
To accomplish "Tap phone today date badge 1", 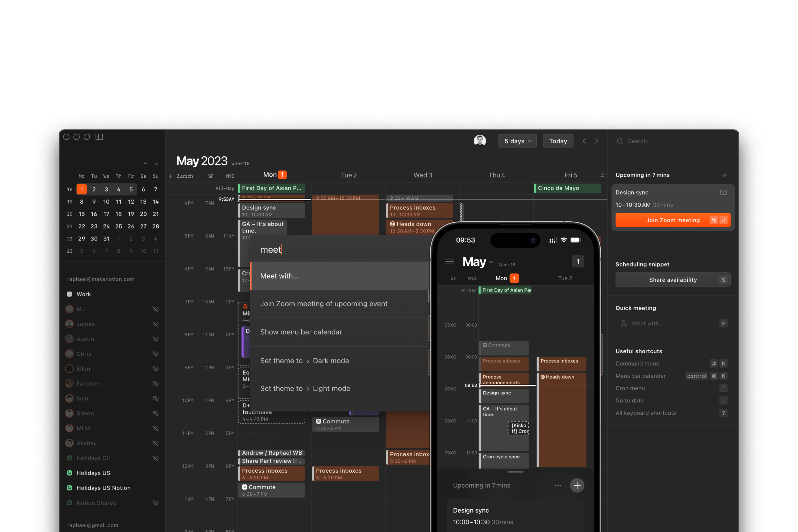I will click(x=578, y=261).
